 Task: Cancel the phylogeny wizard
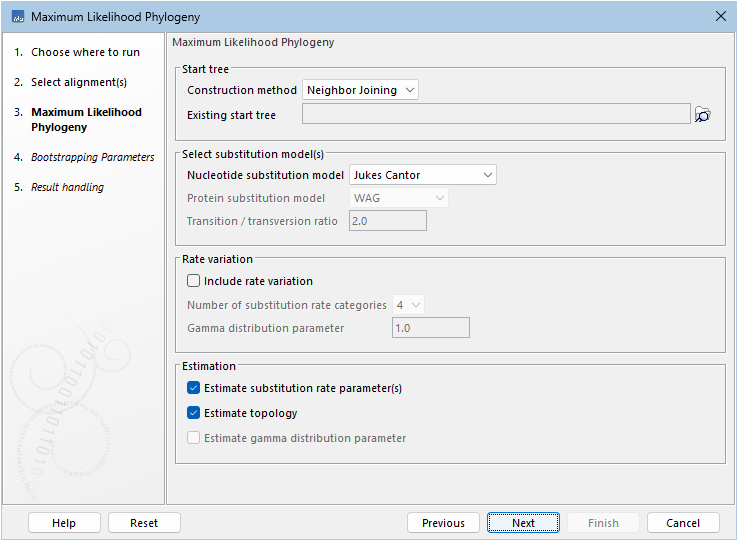[683, 523]
